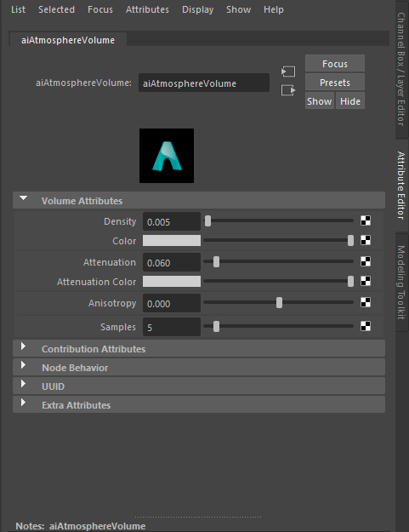409x532 pixels.
Task: Open the Attenuation Color swatch picker
Action: tap(172, 282)
